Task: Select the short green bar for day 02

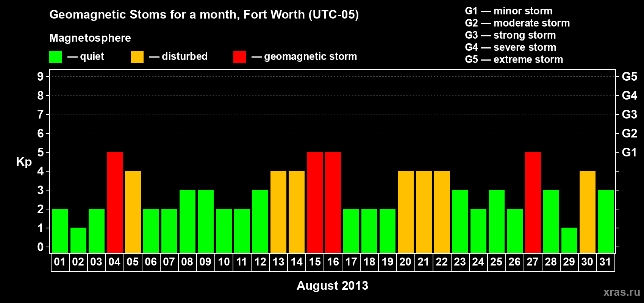Action: click(x=78, y=240)
